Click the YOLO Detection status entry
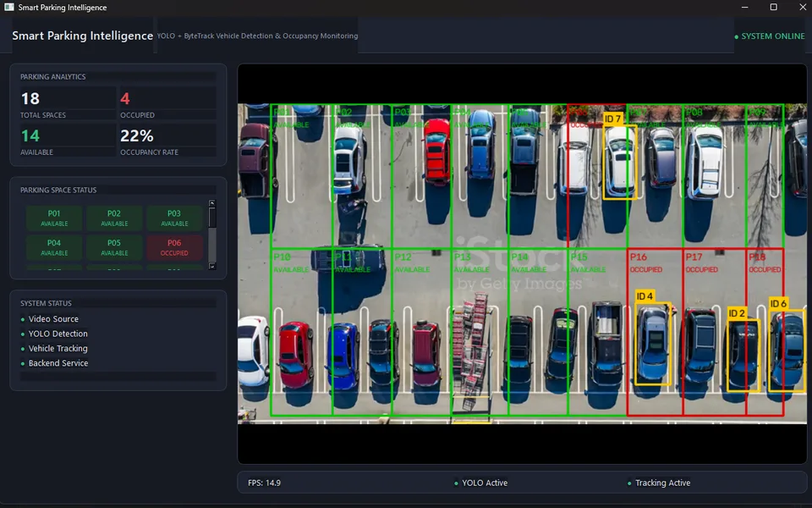The height and width of the screenshot is (508, 812). (54, 334)
